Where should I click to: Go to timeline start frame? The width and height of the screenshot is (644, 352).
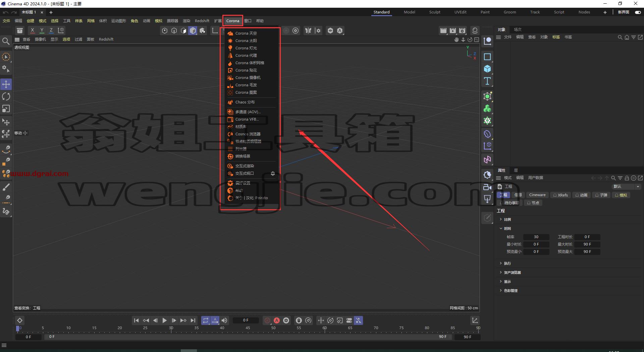[x=136, y=320]
